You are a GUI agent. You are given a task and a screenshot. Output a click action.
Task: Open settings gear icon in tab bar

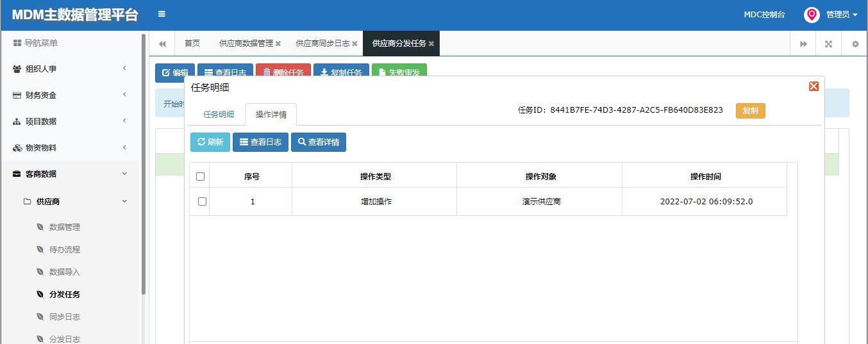[x=855, y=44]
